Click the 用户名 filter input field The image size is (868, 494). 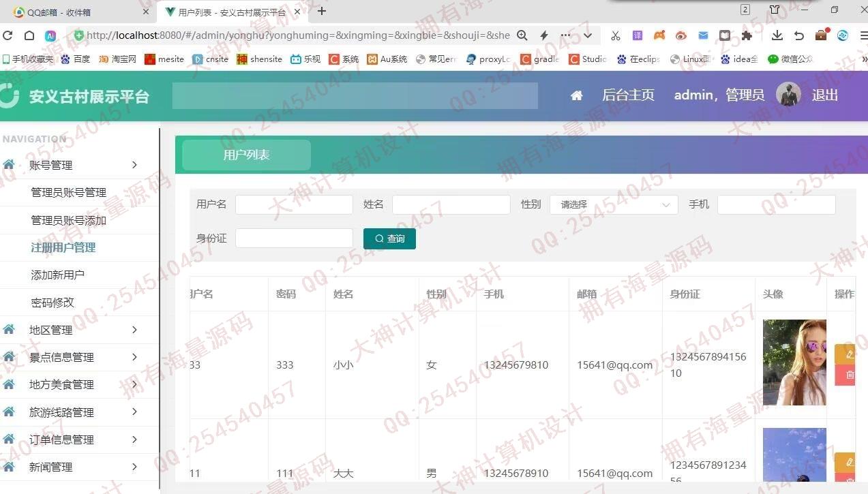pyautogui.click(x=294, y=204)
